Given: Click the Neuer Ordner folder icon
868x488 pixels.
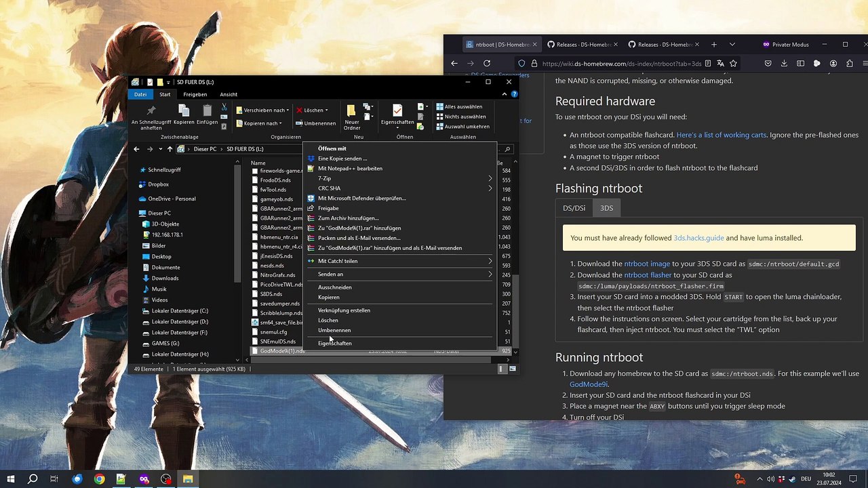Looking at the screenshot, I should coord(351,111).
